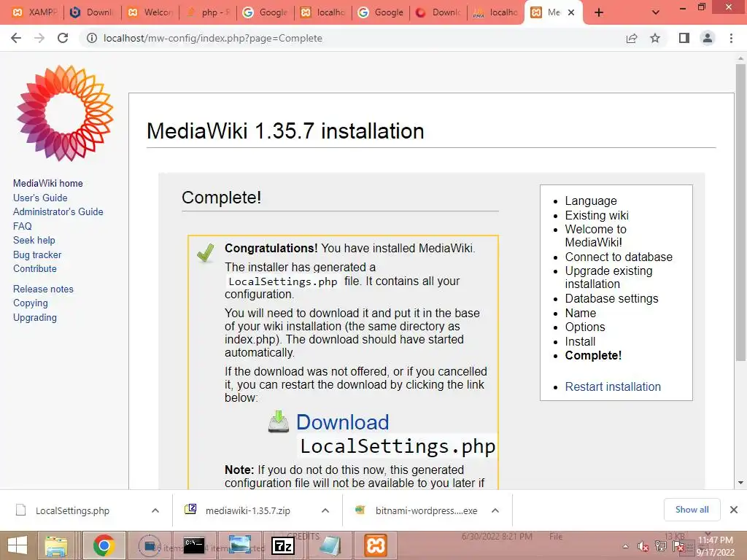The height and width of the screenshot is (560, 747).
Task: Open the notepad taskbar icon
Action: 330,545
